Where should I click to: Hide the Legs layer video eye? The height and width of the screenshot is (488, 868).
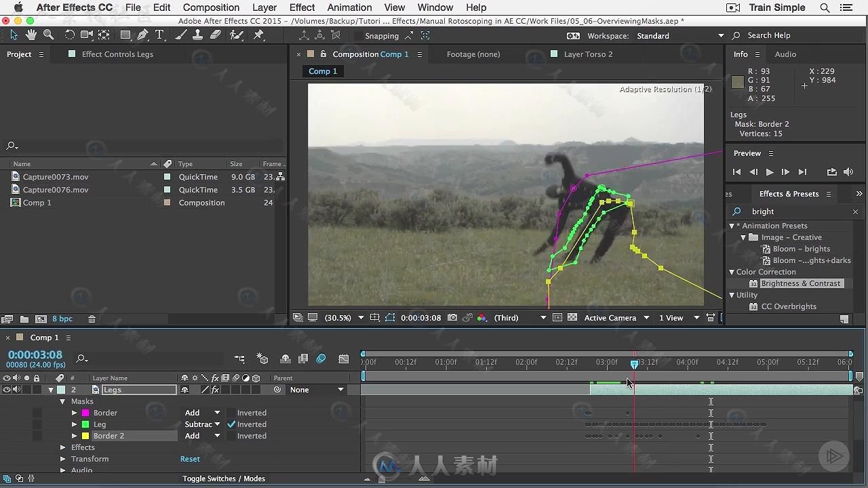7,390
